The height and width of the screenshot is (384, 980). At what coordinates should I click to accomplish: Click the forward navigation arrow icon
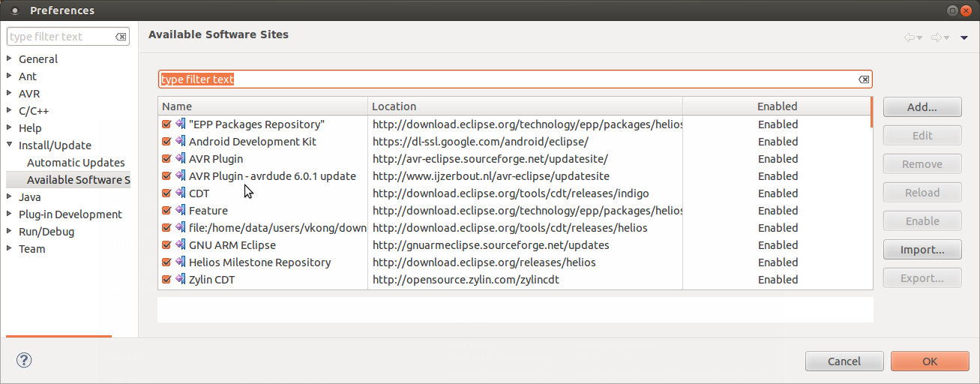937,37
